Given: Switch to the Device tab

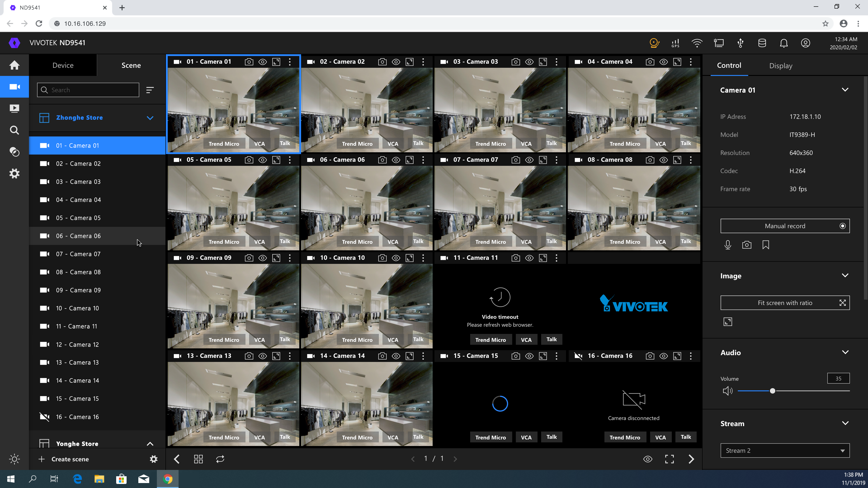Looking at the screenshot, I should [x=63, y=65].
